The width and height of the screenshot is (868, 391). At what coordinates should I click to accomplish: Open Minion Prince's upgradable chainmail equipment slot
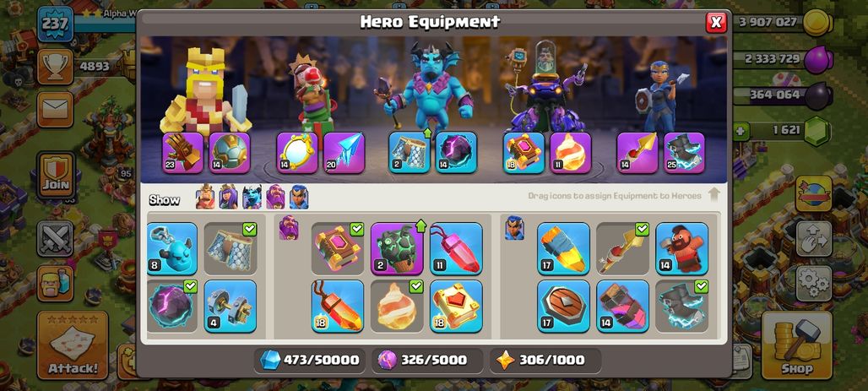(409, 152)
